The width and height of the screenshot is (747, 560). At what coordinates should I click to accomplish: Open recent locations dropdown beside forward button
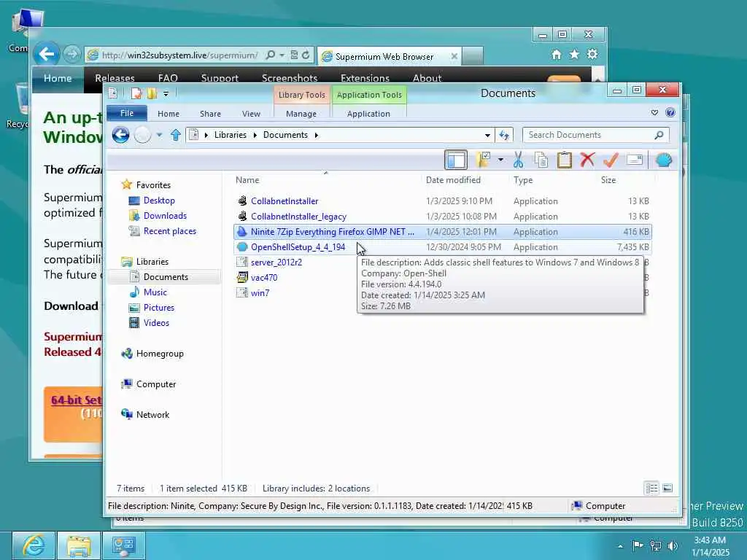159,135
